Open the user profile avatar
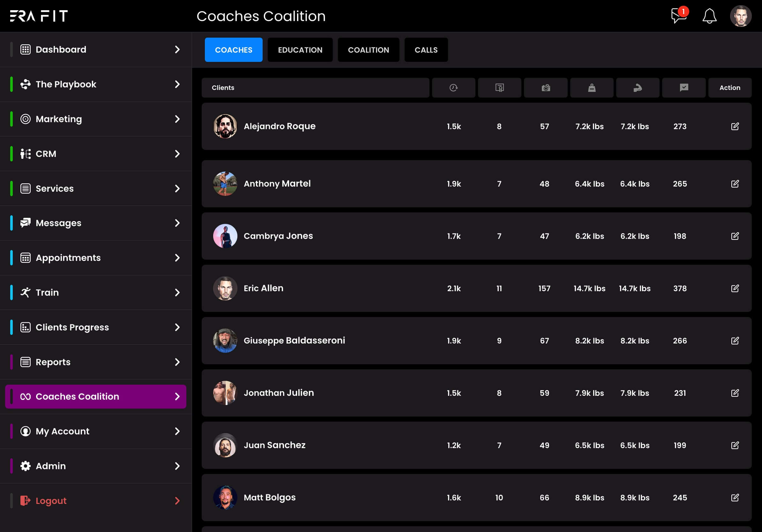The width and height of the screenshot is (762, 532). [x=740, y=16]
